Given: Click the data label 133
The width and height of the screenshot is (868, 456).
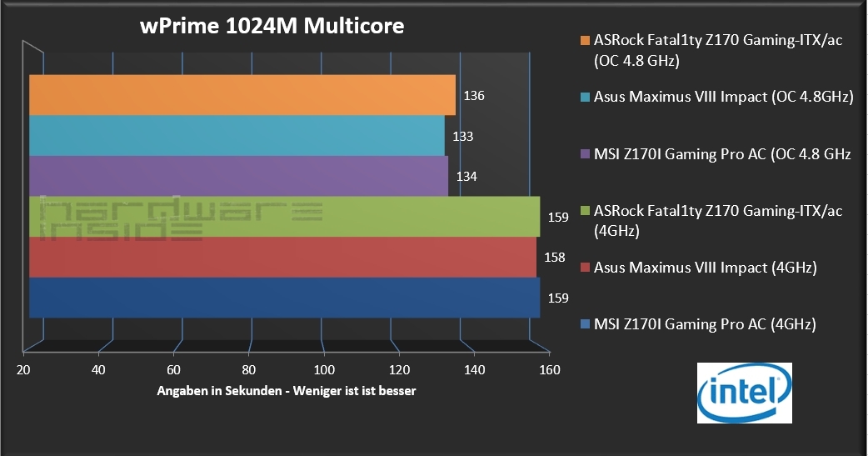Looking at the screenshot, I should click(x=463, y=137).
